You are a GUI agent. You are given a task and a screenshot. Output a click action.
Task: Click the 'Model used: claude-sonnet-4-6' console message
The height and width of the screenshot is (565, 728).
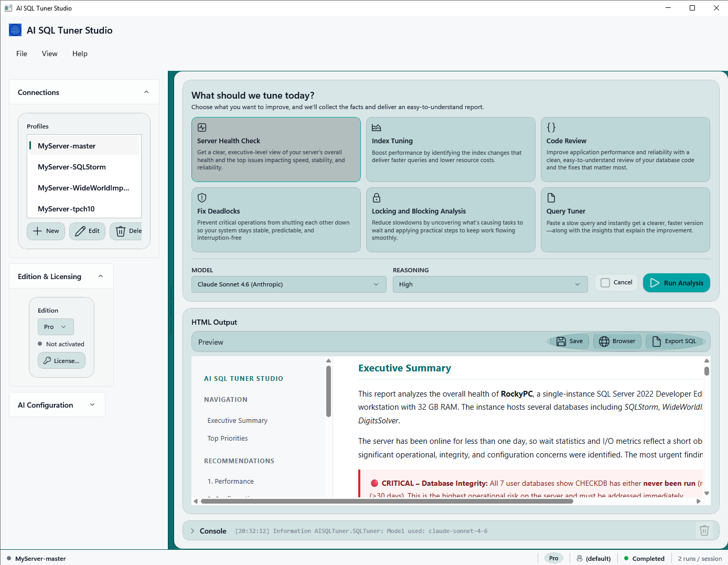(x=437, y=531)
